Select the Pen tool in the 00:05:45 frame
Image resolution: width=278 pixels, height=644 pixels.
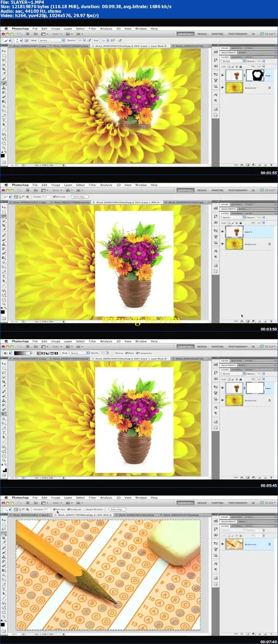coord(4,428)
